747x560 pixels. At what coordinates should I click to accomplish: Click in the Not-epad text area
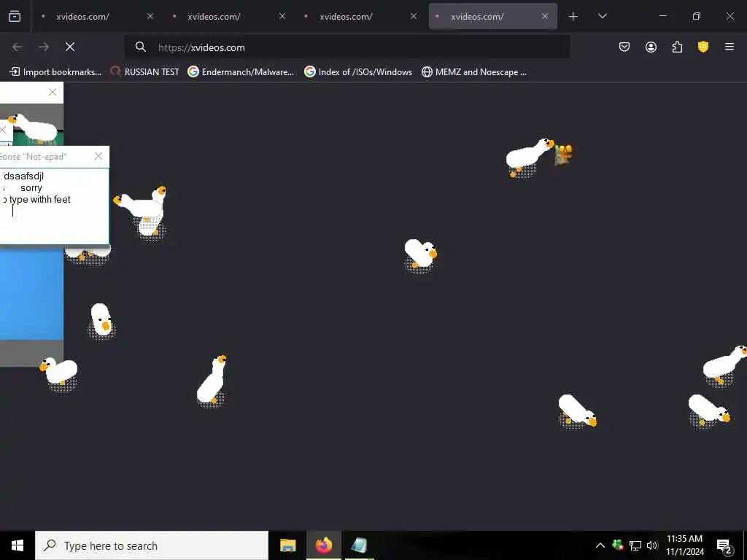coord(54,206)
